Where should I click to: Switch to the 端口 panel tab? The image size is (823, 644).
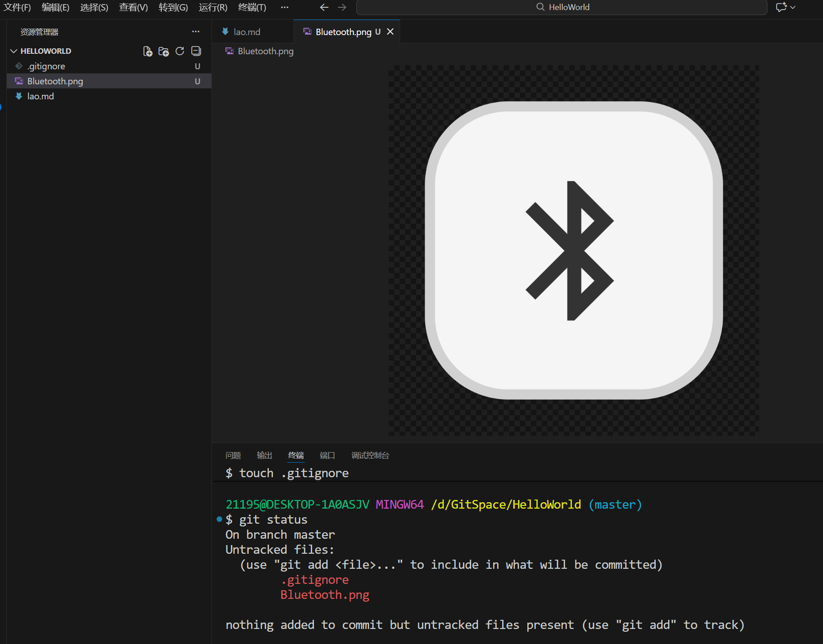point(327,455)
